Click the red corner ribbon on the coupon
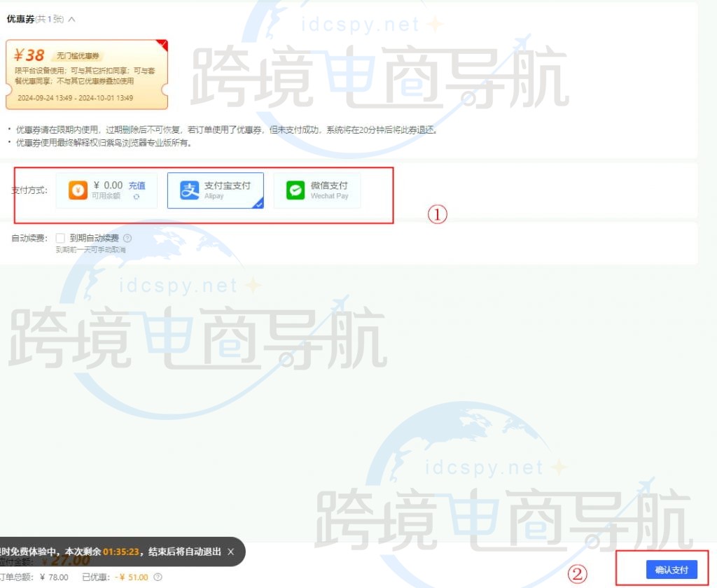 [x=162, y=45]
